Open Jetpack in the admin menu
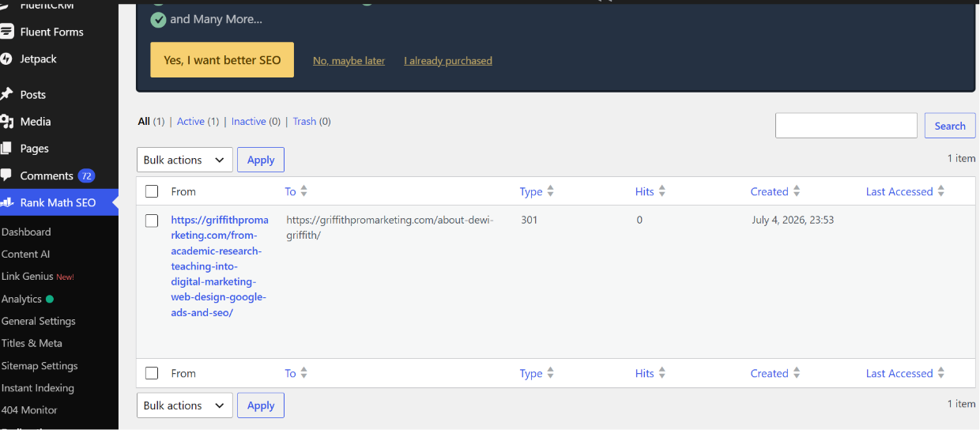 39,58
